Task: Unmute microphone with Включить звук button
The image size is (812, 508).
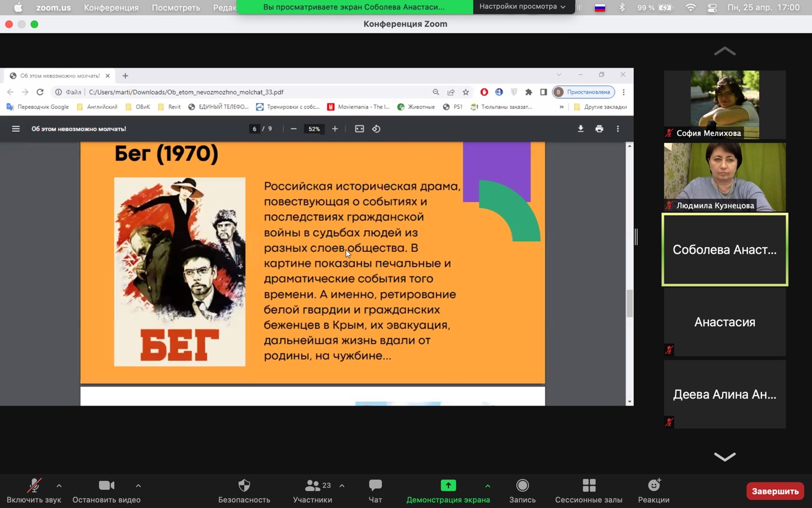Action: pos(34,491)
